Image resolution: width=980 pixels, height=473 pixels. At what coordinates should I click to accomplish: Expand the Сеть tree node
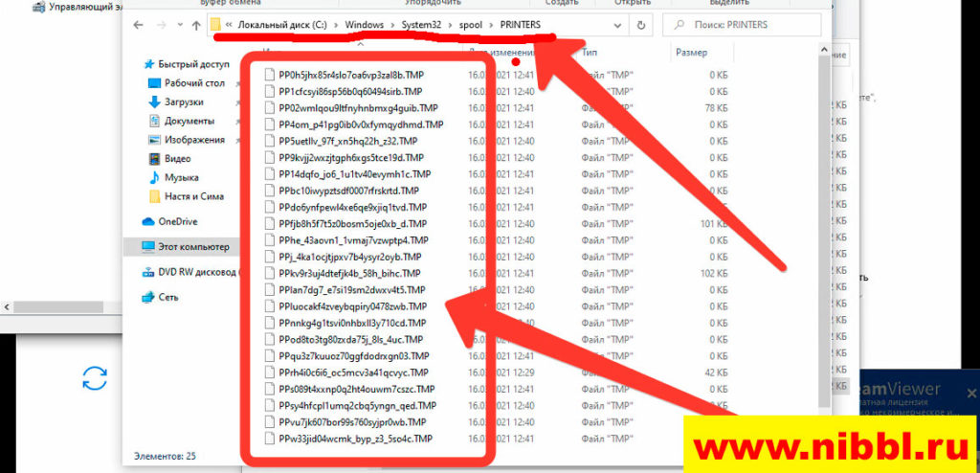point(134,297)
